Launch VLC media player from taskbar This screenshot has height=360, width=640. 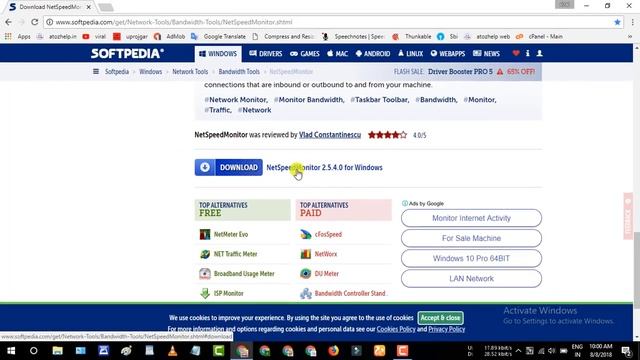(x=173, y=351)
